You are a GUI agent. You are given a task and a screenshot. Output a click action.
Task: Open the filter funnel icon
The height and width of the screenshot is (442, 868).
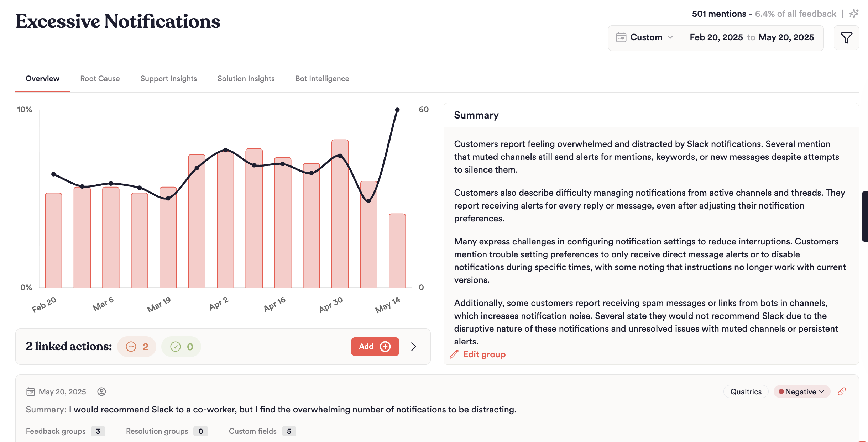click(x=846, y=38)
